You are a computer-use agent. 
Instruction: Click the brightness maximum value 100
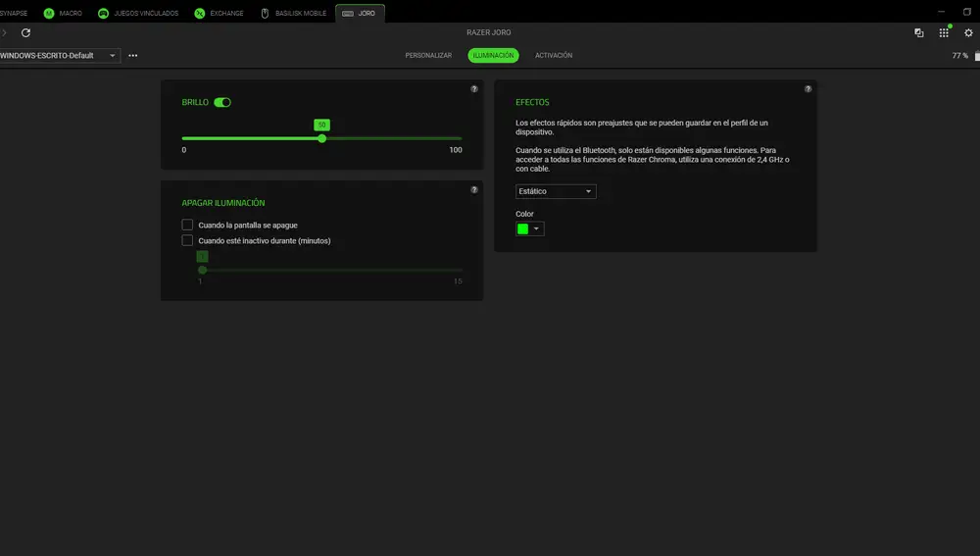456,150
